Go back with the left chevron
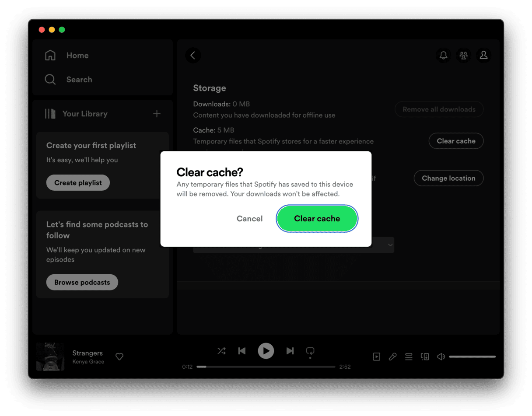This screenshot has height=416, width=532. 193,56
